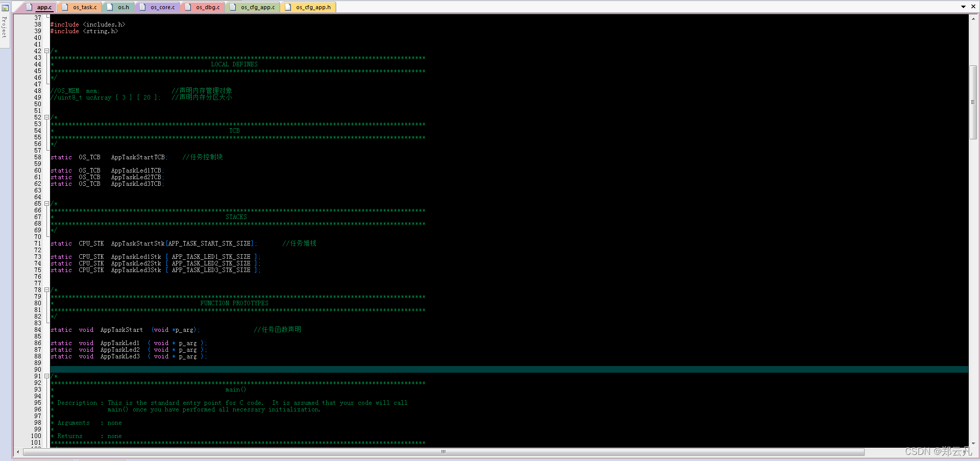This screenshot has height=461, width=980.
Task: Collapse the STACKS comment block at line 65
Action: pos(46,204)
